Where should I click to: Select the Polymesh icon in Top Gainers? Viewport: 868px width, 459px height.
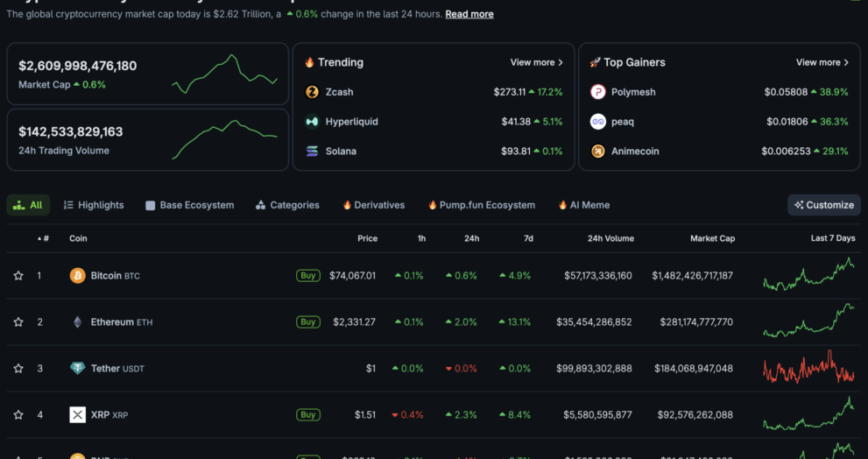coord(598,92)
